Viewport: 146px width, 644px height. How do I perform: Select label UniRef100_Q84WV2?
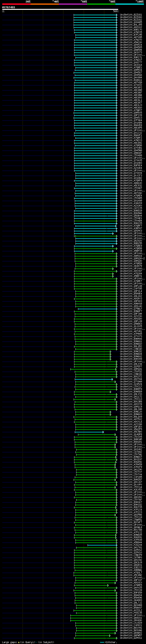[131, 633]
